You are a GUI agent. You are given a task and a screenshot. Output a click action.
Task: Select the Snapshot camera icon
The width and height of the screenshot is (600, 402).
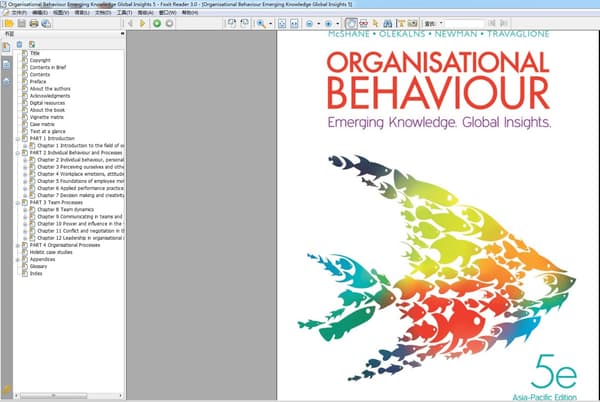[412, 23]
